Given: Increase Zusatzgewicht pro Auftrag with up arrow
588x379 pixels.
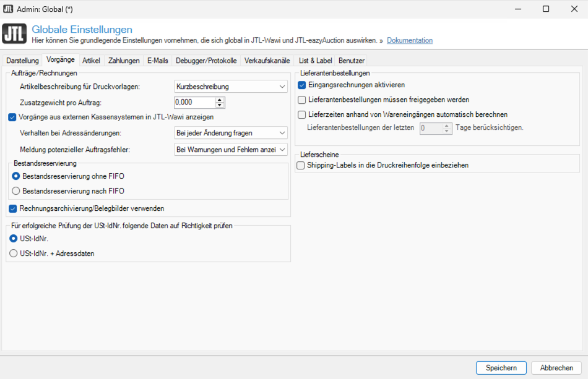Looking at the screenshot, I should click(x=220, y=99).
